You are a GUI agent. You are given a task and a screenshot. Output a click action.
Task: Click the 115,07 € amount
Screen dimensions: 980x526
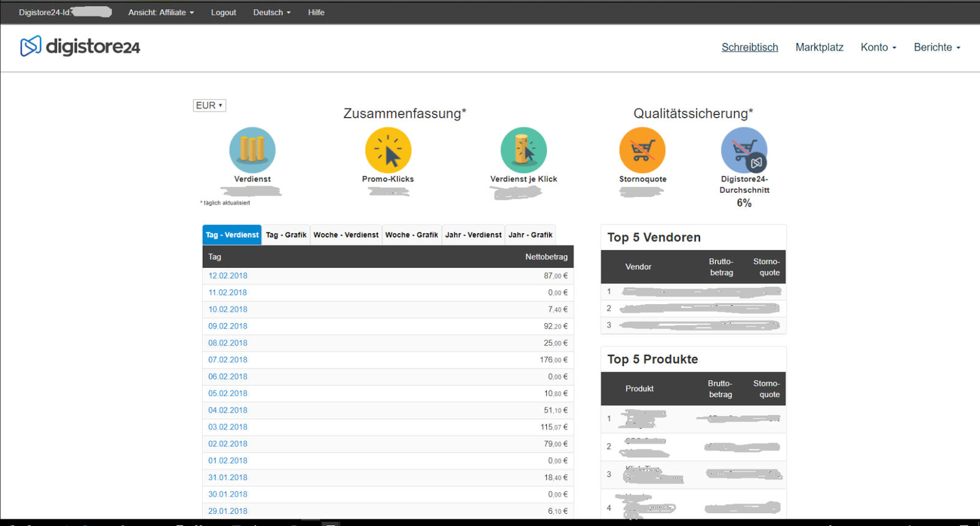(554, 427)
